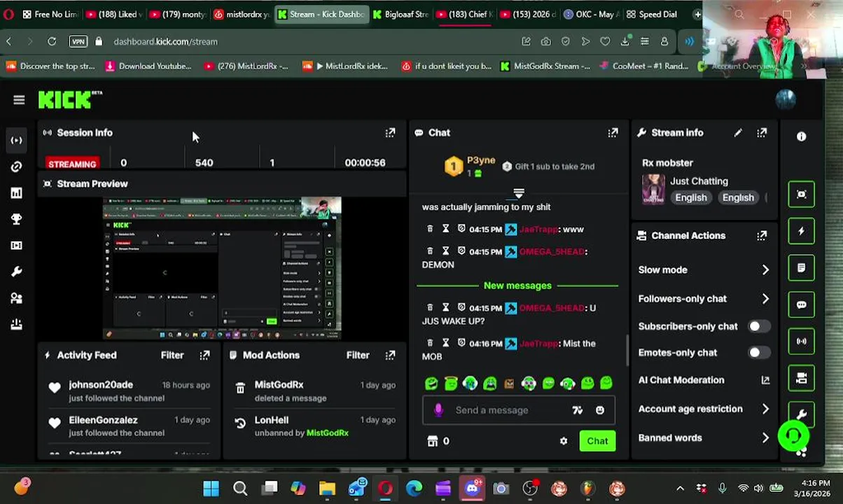The height and width of the screenshot is (504, 843).
Task: Click the purple microphone icon in the message box
Action: click(438, 410)
